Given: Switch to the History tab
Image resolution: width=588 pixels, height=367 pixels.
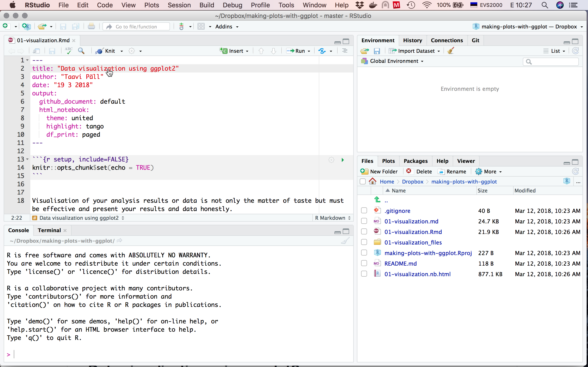Looking at the screenshot, I should coord(412,40).
